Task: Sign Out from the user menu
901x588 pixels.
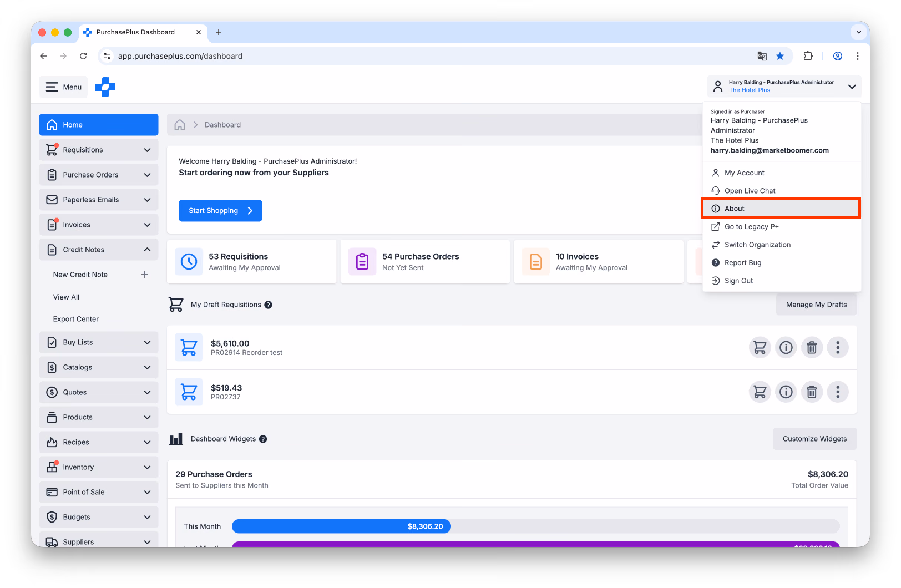Action: tap(782, 281)
